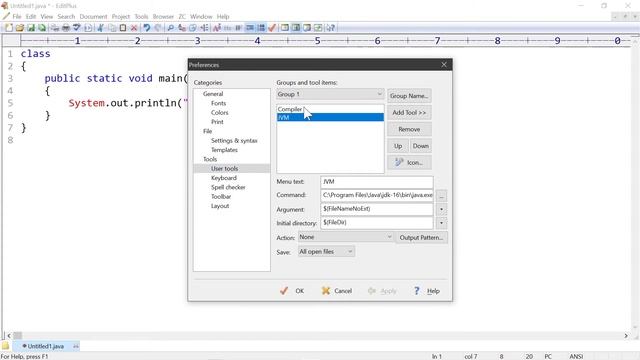Viewport: 640px width, 360px height.
Task: Select the Templates category
Action: point(224,150)
